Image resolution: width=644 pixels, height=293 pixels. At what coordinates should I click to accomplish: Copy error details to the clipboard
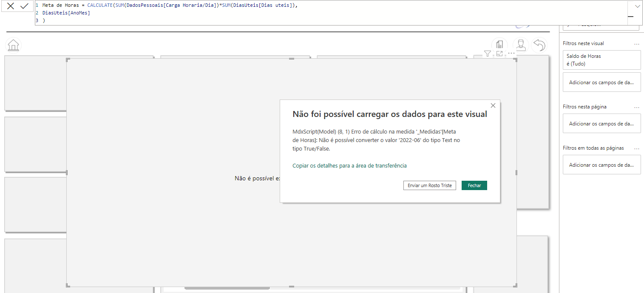350,165
